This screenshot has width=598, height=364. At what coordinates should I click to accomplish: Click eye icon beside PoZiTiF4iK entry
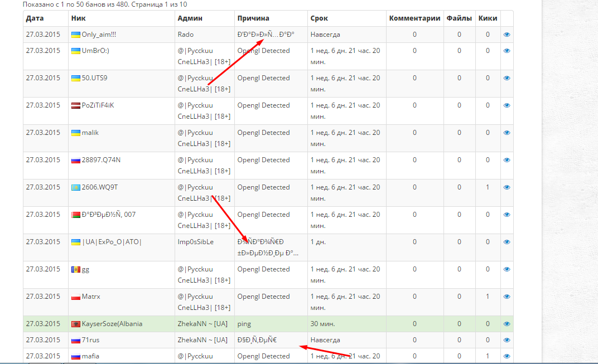tap(507, 105)
